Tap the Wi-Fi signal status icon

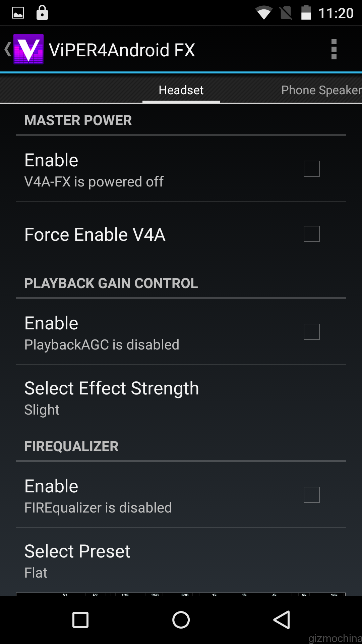pos(264,13)
